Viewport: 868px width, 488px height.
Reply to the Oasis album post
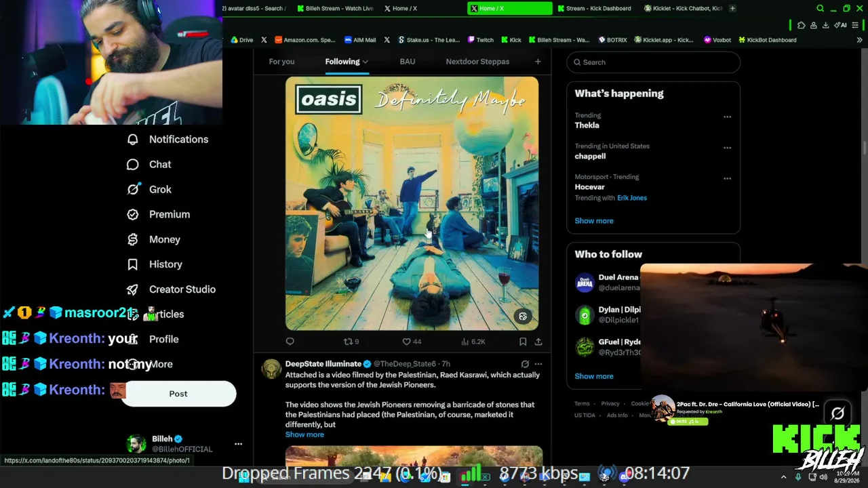coord(290,342)
